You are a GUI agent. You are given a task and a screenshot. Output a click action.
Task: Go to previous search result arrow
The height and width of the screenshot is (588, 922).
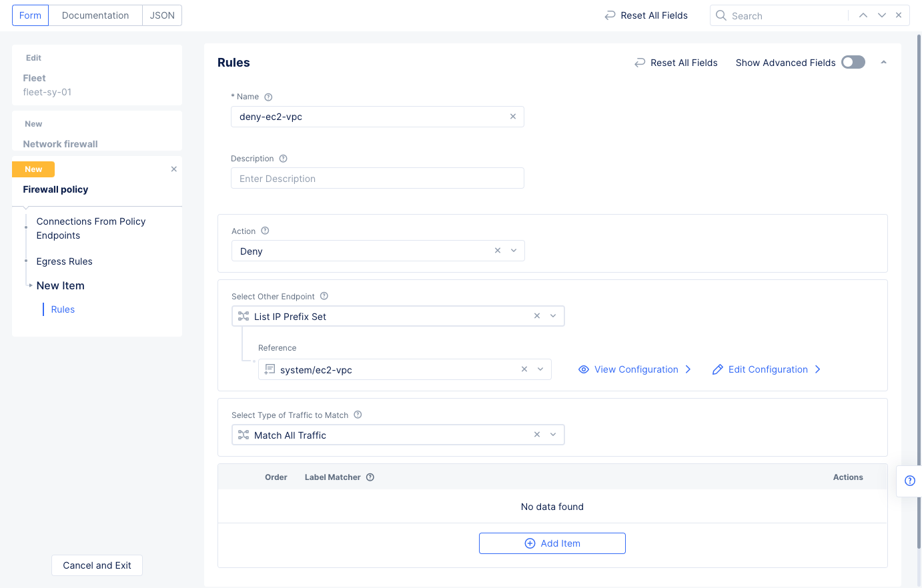tap(863, 15)
